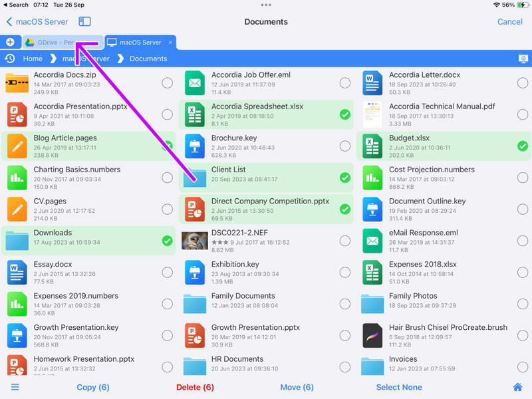Tap the Accordia Letter.docx Word icon
The image size is (532, 399).
click(372, 83)
